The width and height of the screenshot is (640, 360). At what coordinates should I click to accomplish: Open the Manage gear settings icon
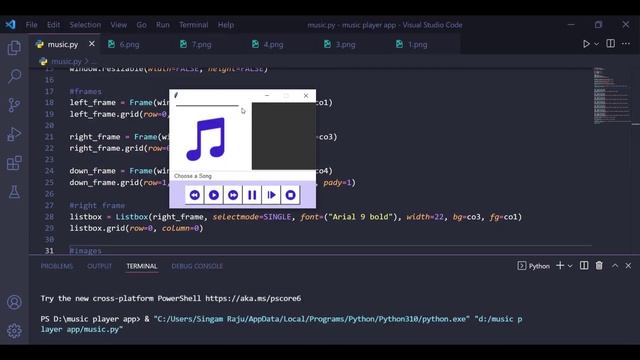(x=14, y=331)
